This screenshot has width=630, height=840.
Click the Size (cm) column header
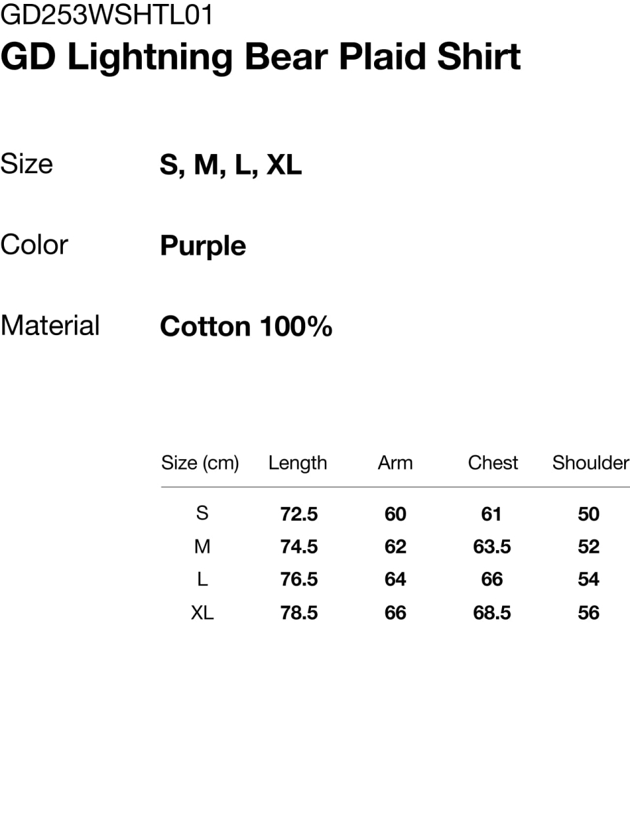(x=200, y=463)
